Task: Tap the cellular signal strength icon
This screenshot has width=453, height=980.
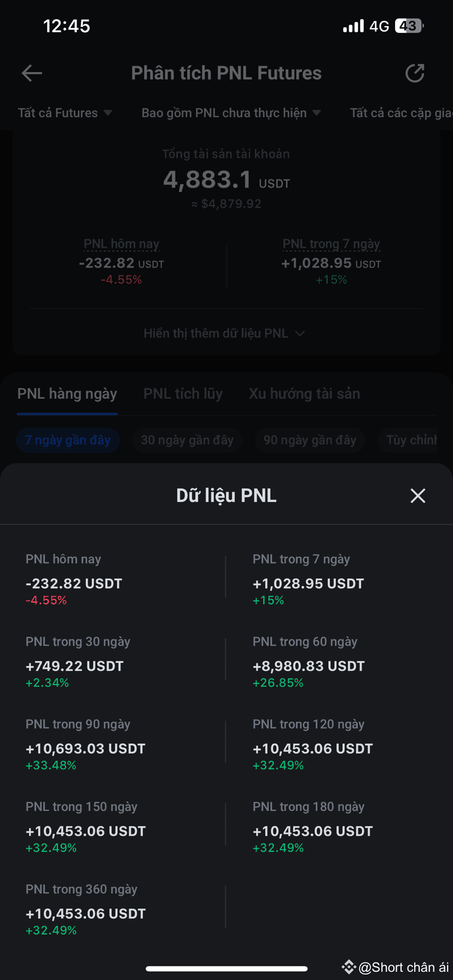Action: 353,26
